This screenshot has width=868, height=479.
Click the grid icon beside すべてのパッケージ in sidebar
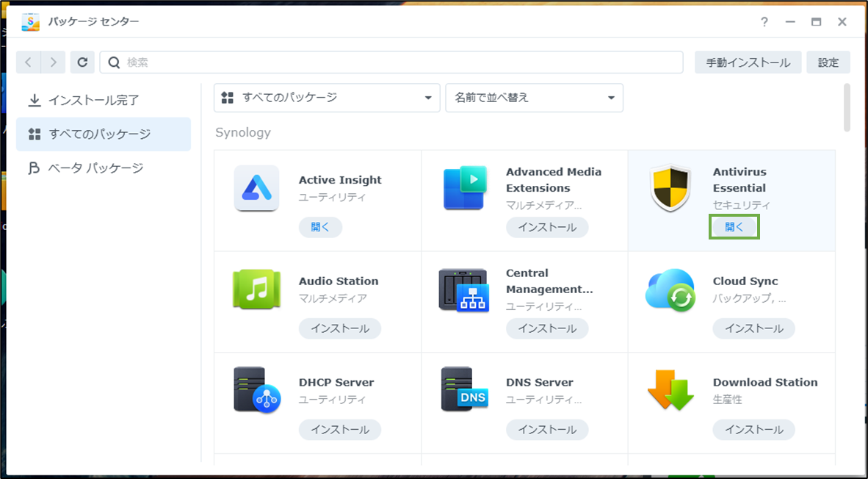35,134
